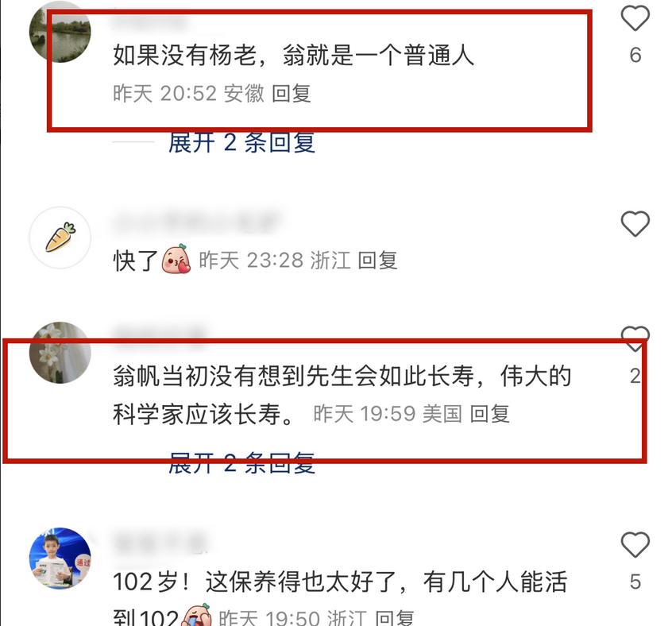Reply to the 昨天 19:50 浙江 comment
The height and width of the screenshot is (626, 672).
395,618
